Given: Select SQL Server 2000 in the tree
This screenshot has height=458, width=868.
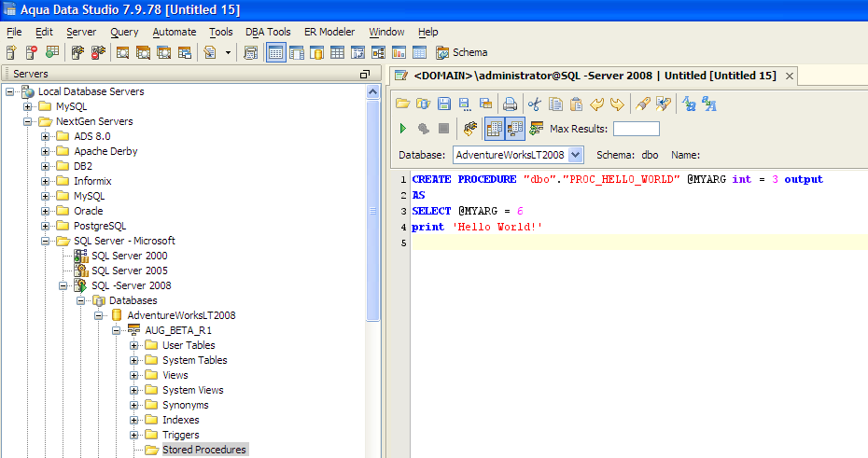Looking at the screenshot, I should [129, 256].
